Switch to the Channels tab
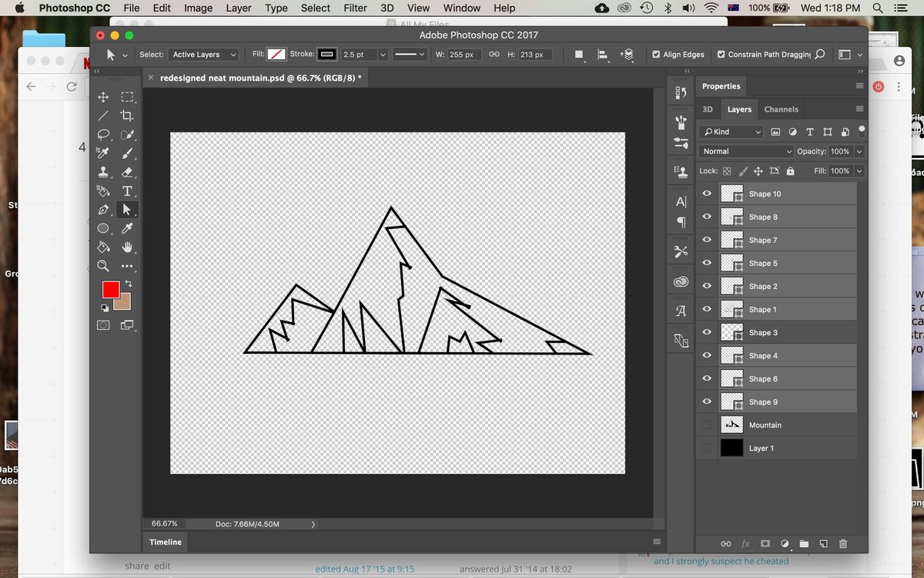The height and width of the screenshot is (578, 924). tap(782, 109)
